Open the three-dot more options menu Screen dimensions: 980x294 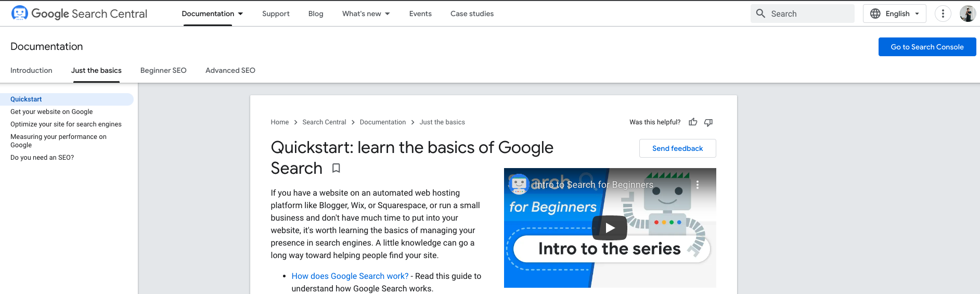pos(943,14)
